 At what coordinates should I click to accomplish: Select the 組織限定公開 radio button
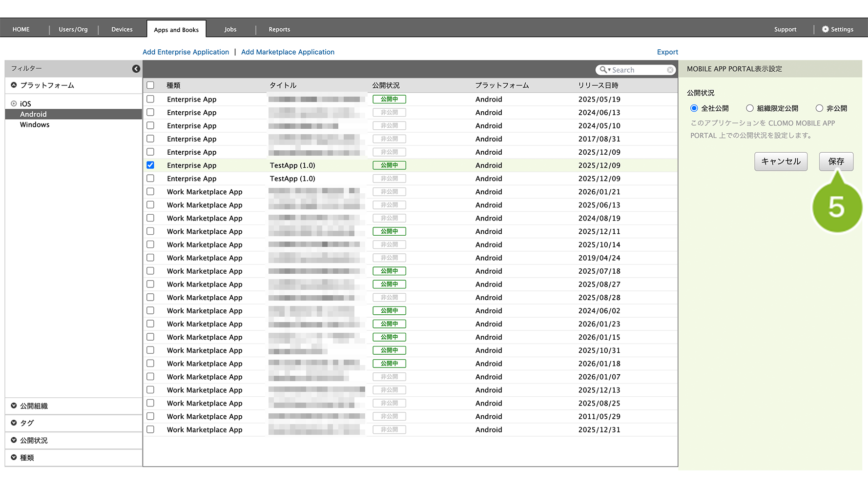(x=750, y=108)
